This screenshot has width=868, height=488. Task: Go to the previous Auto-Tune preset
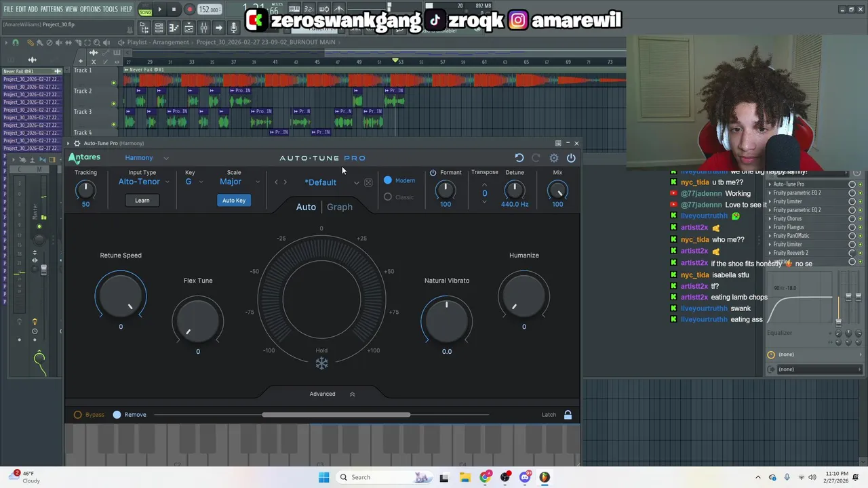276,182
